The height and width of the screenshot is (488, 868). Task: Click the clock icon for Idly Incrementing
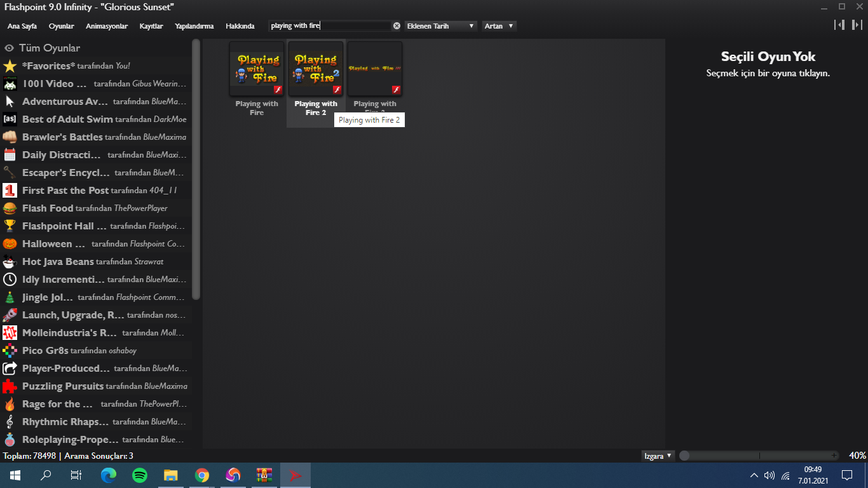coord(10,280)
